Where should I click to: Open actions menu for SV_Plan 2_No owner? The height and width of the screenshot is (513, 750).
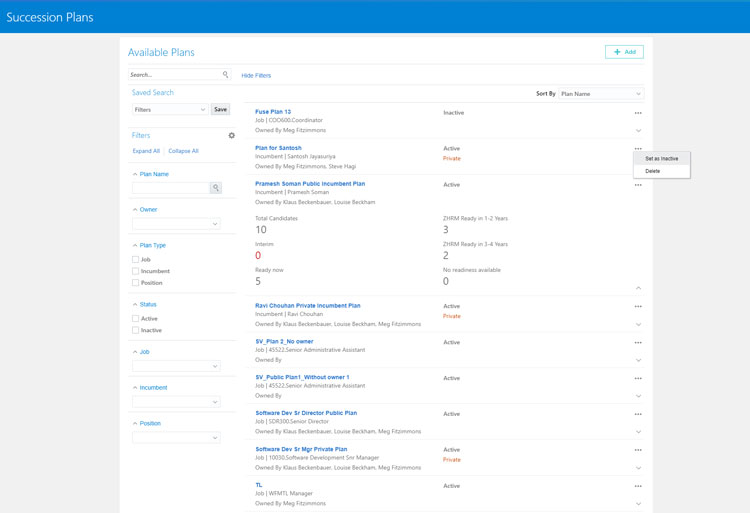pyautogui.click(x=638, y=343)
